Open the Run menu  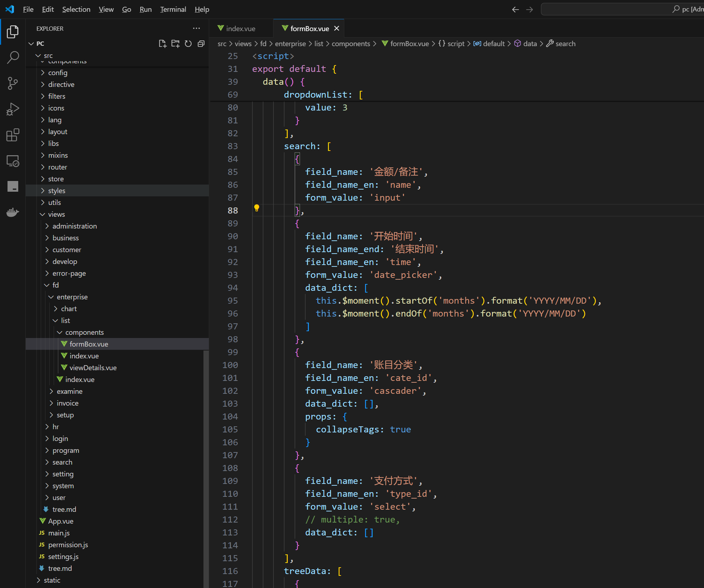pos(146,9)
